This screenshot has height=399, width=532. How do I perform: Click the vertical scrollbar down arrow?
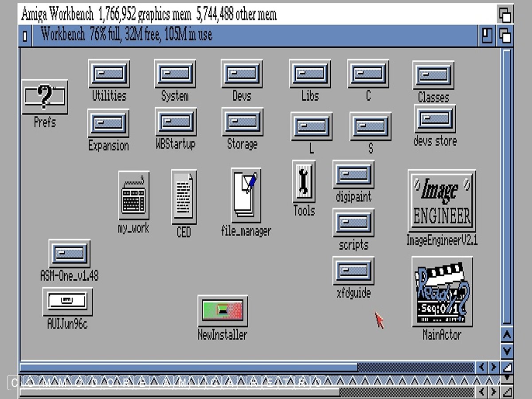click(506, 351)
